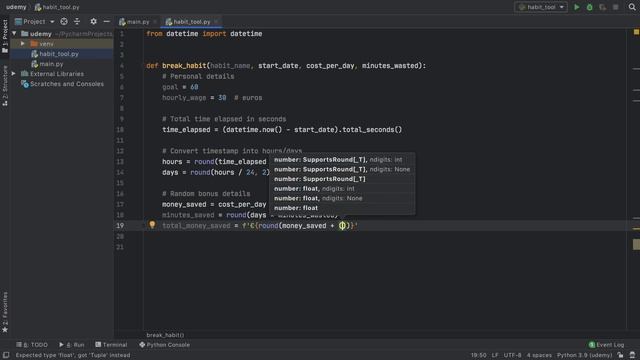
Task: Select habit_tool.py in project tree
Action: pyautogui.click(x=59, y=53)
